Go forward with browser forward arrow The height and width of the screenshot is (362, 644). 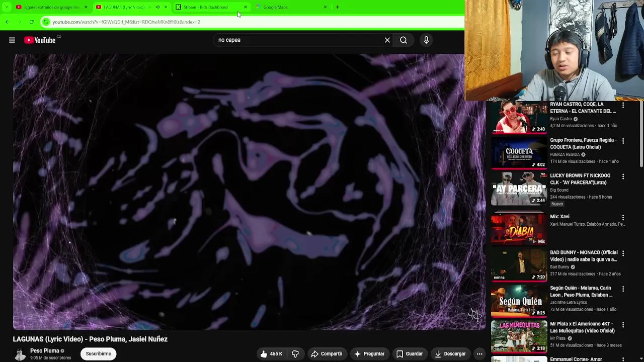tap(19, 22)
